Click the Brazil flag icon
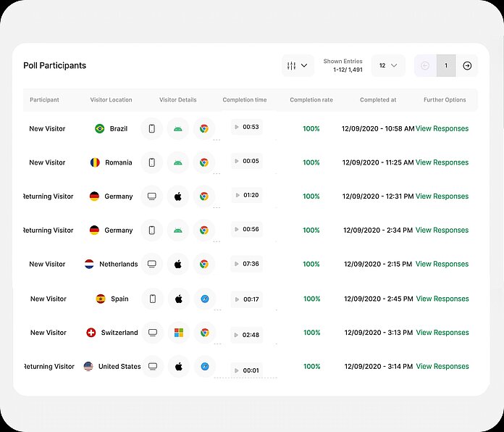Screen dimensions: 504x432 point(99,128)
